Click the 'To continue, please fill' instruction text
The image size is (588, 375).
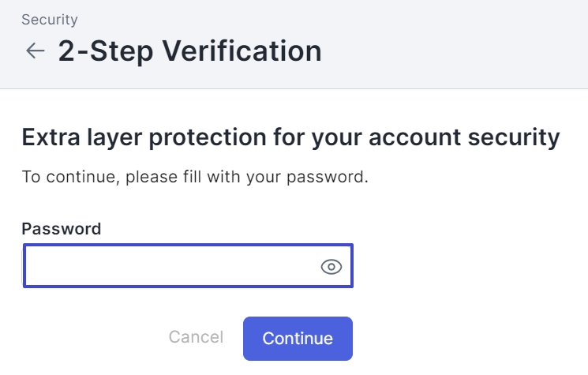(195, 177)
